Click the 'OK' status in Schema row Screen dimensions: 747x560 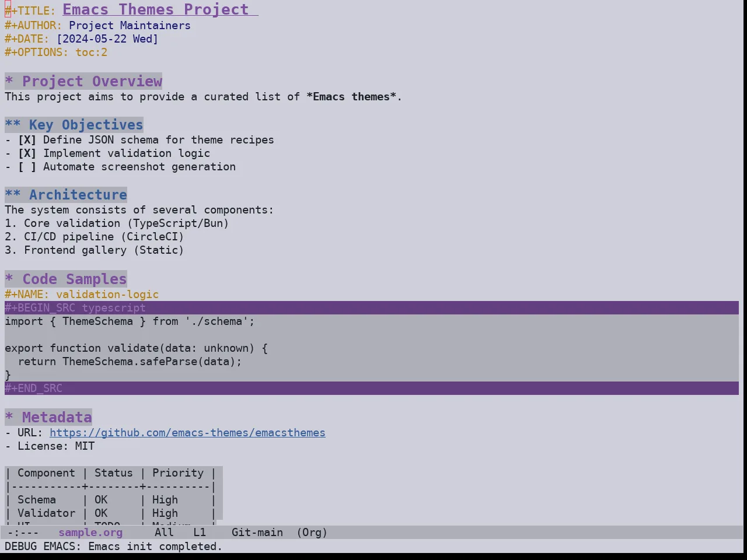pyautogui.click(x=101, y=500)
